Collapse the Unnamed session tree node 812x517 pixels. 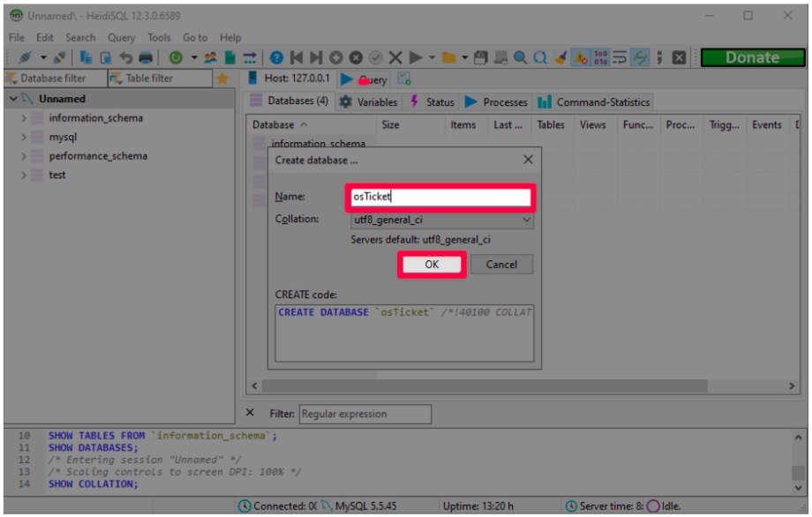point(14,99)
